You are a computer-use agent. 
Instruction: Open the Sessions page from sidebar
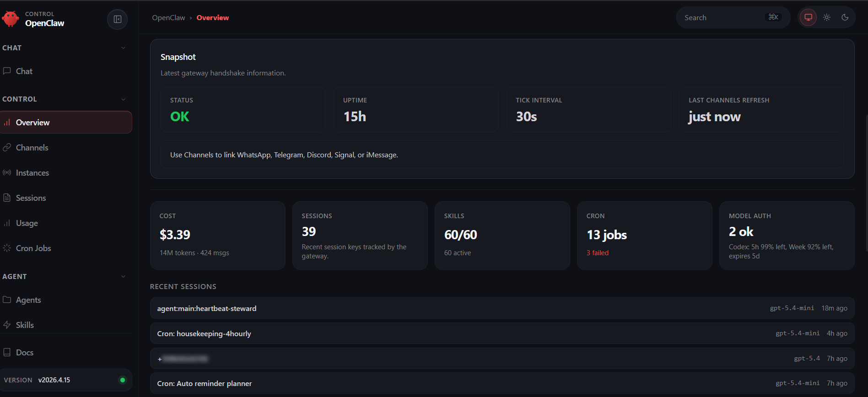click(31, 198)
